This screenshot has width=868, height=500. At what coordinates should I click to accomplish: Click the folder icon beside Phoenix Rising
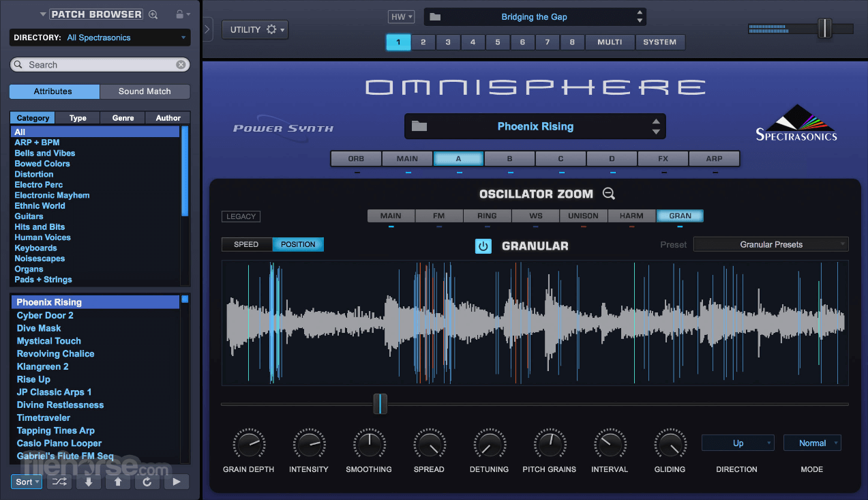(x=419, y=126)
